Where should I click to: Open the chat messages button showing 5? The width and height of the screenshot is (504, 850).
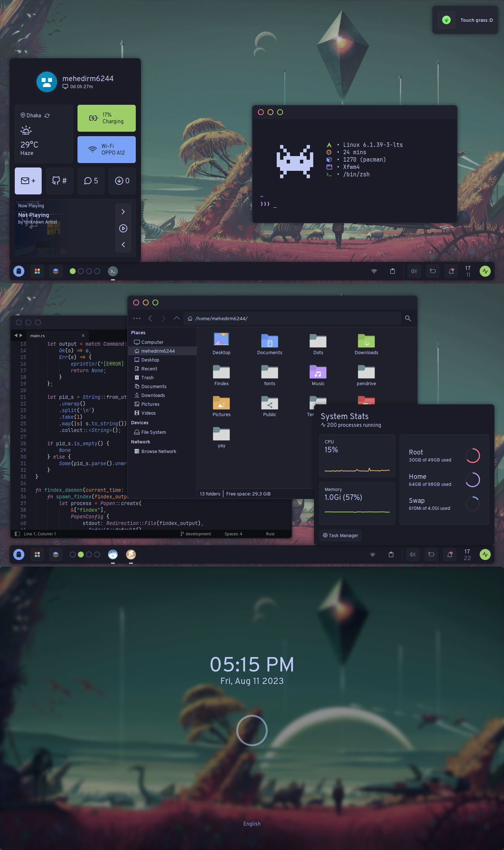click(91, 181)
